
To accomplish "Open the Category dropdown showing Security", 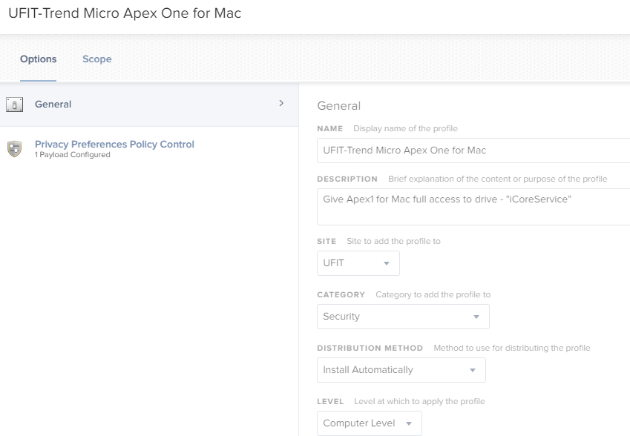I will point(403,317).
